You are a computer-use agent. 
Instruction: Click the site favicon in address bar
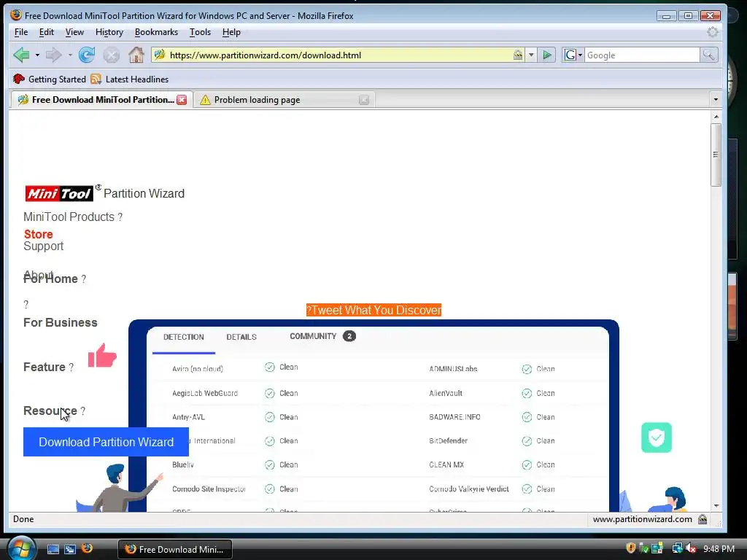coord(160,55)
